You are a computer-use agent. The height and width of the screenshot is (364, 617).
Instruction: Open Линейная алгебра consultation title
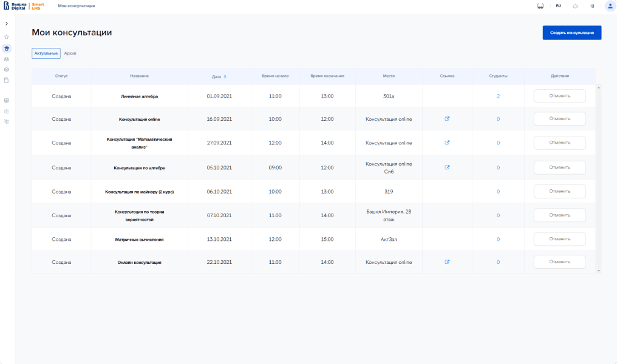coord(139,96)
